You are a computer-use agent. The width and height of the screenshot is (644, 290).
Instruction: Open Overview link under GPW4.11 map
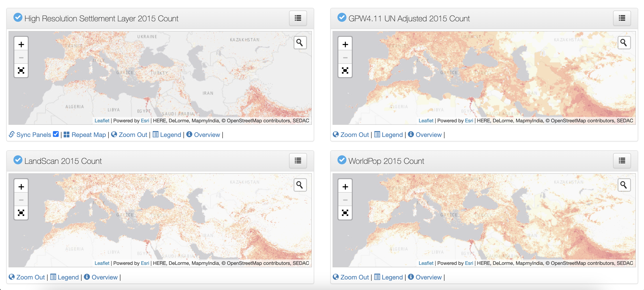point(428,135)
